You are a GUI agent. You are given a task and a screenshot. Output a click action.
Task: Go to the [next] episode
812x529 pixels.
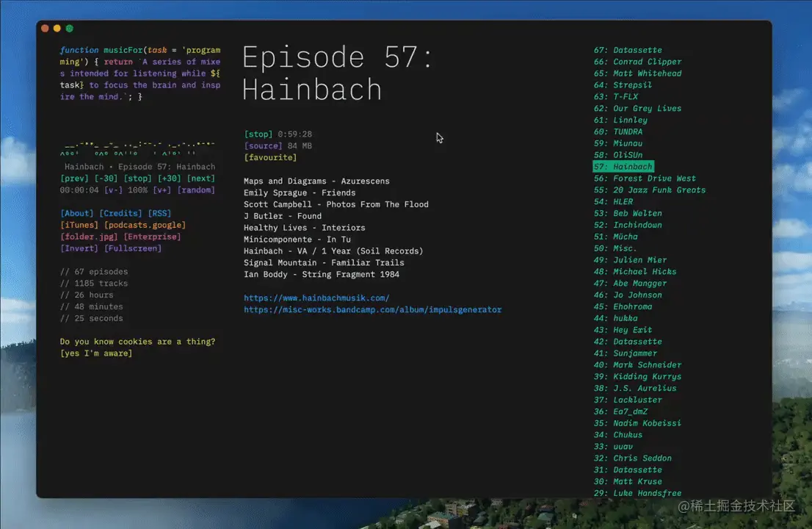200,179
